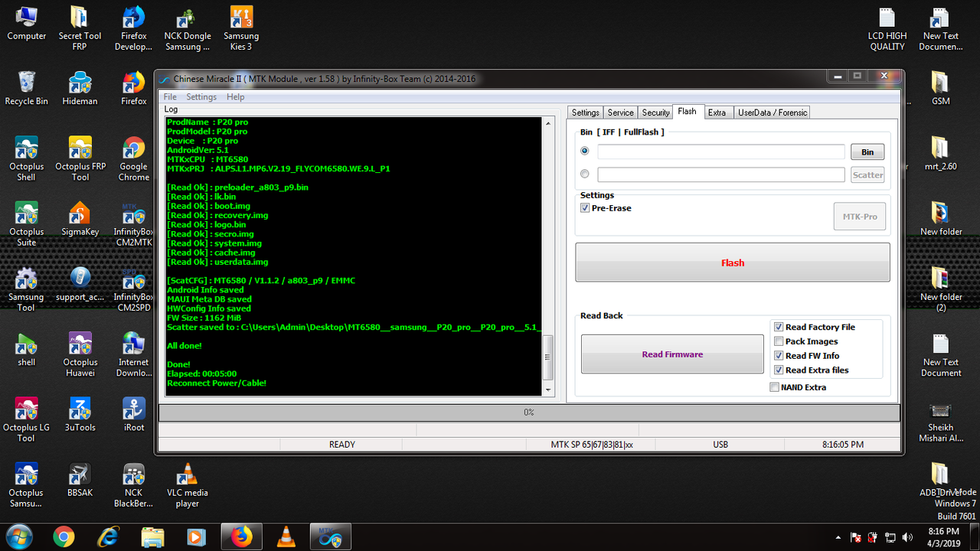Switch to UserData / Forensic tab
The width and height of the screenshot is (980, 551).
(772, 112)
